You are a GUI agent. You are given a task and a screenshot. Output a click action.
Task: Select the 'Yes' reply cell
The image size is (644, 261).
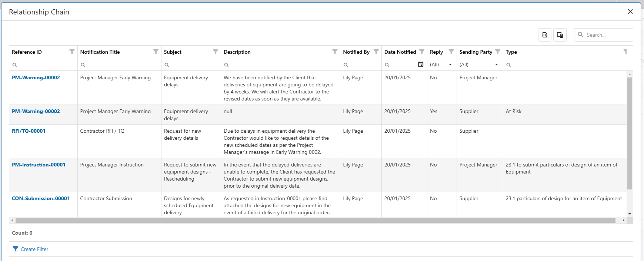(x=442, y=115)
